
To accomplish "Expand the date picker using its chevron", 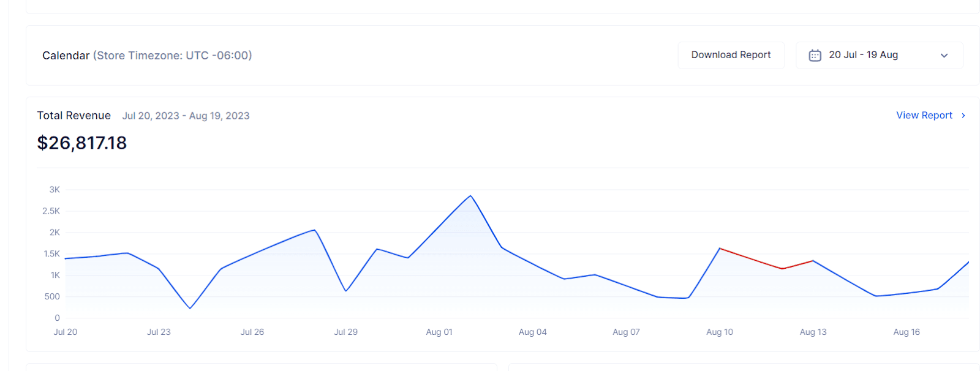I will point(944,55).
